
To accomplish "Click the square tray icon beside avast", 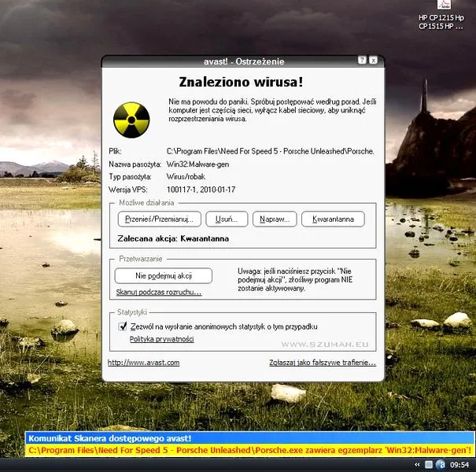I will pos(429,464).
